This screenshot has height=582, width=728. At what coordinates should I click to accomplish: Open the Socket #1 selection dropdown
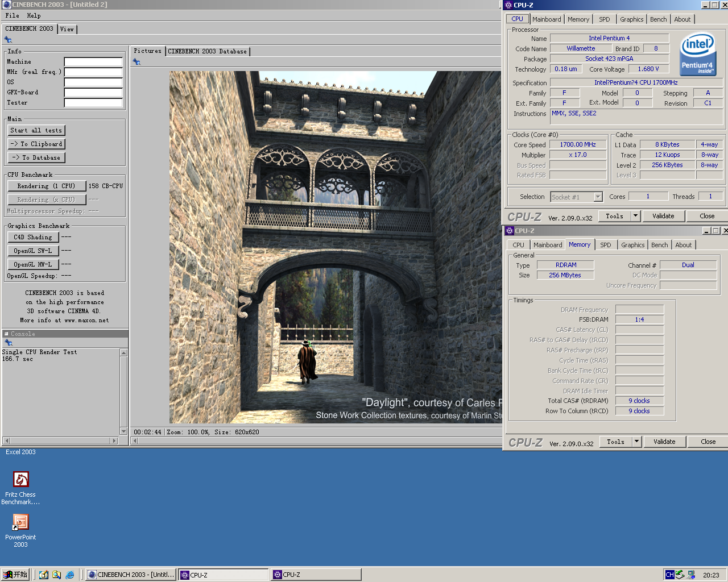click(x=598, y=197)
